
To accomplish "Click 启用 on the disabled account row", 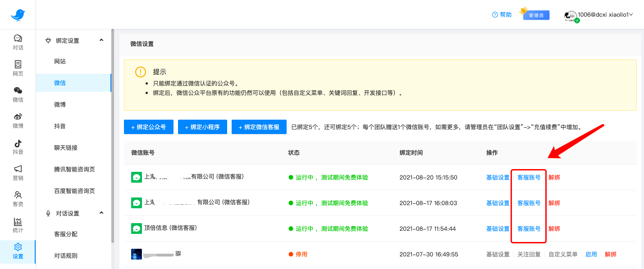I will (591, 254).
